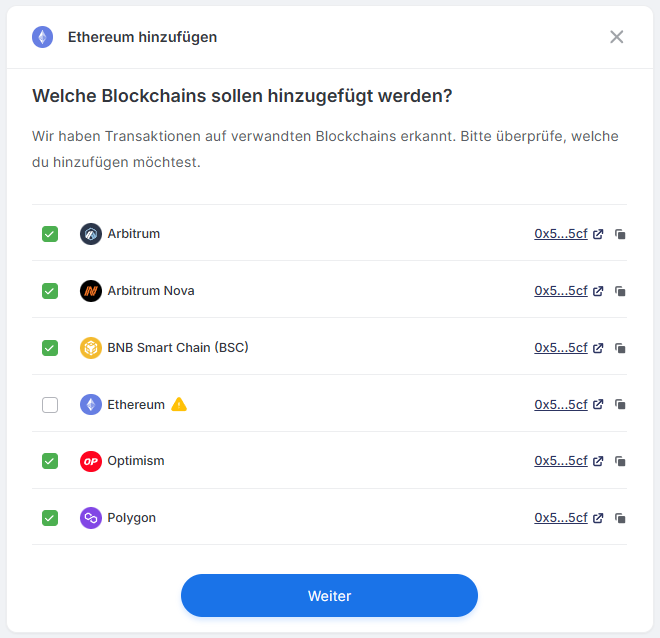Uncheck the Arbitrum checkbox
The height and width of the screenshot is (638, 660).
point(50,234)
